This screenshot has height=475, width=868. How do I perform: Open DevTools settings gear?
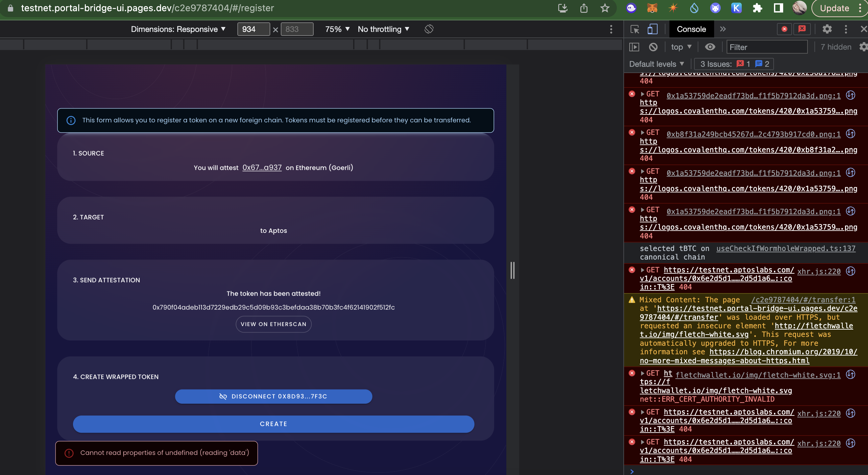[828, 29]
